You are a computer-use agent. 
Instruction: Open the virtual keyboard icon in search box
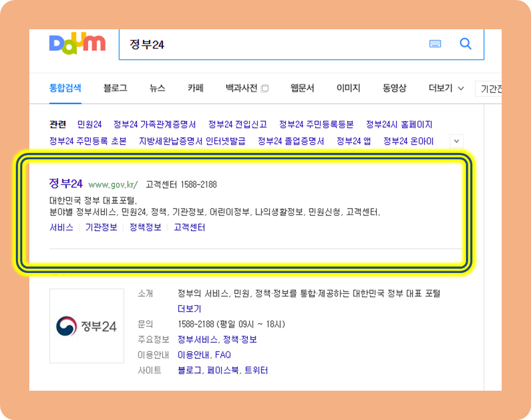coord(435,44)
